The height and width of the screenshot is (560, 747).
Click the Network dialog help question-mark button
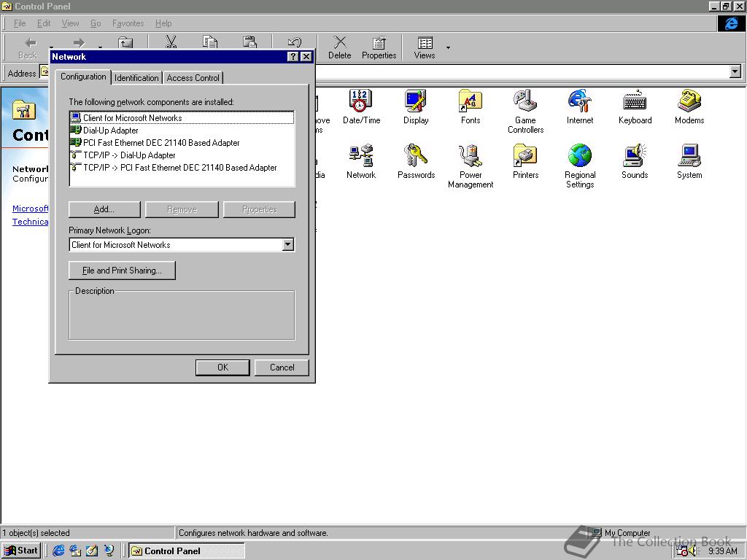pyautogui.click(x=293, y=57)
